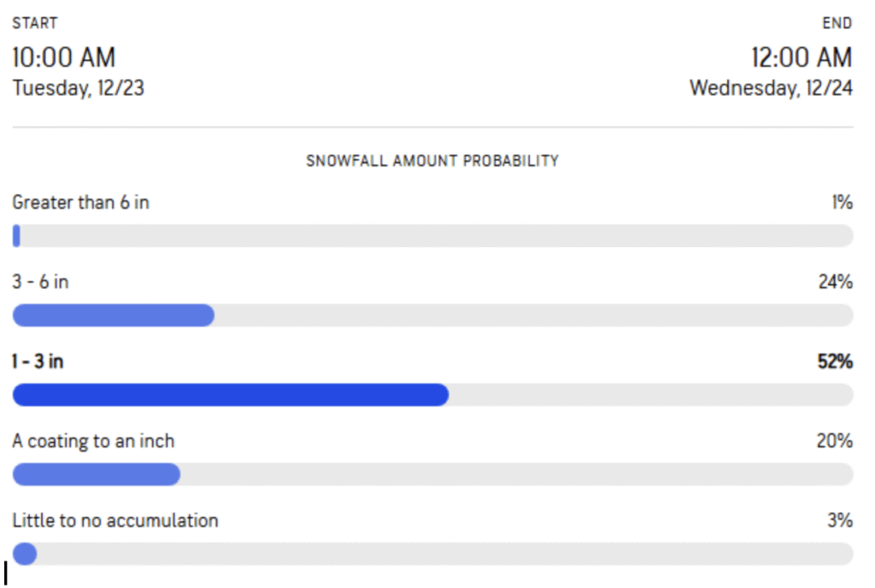Click the 20% probability value

835,441
